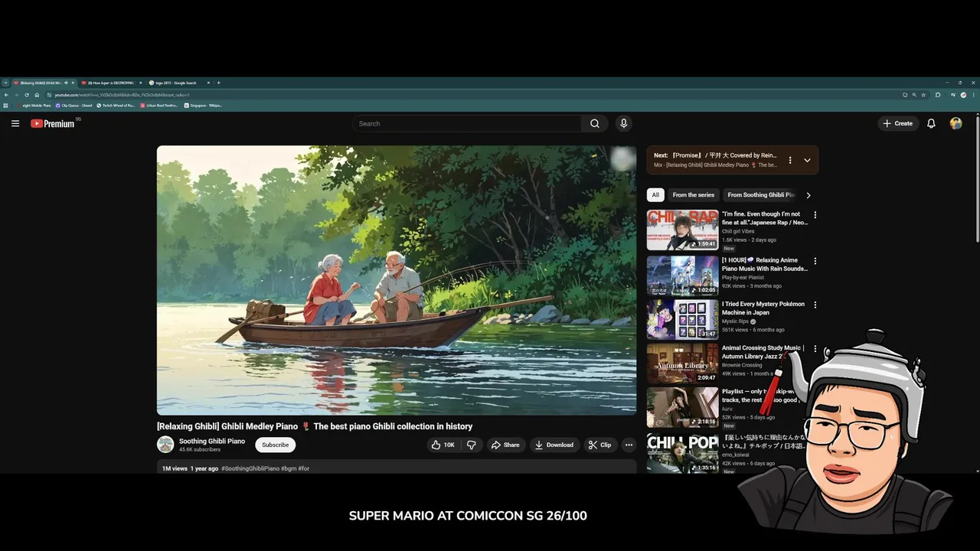Open the Twitch Wheel bookmark
The image size is (980, 551).
pyautogui.click(x=116, y=106)
